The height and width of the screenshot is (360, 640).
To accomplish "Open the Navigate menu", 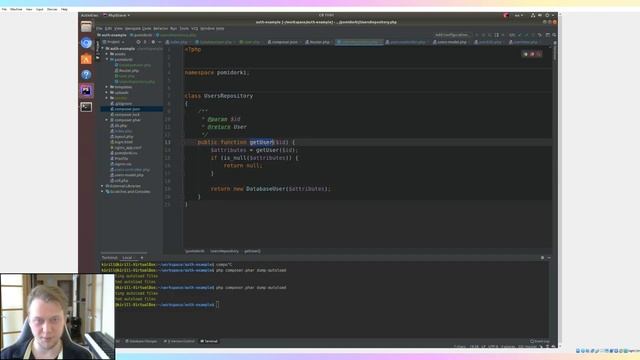I will [133, 29].
